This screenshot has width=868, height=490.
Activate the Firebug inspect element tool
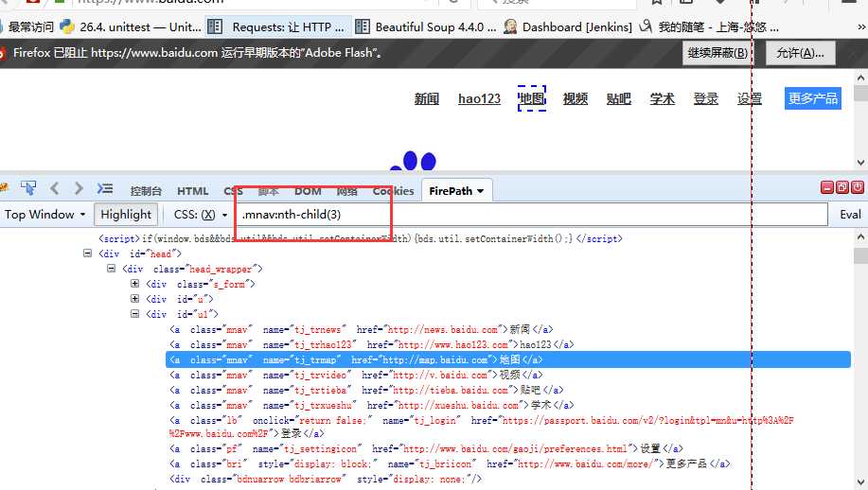28,188
